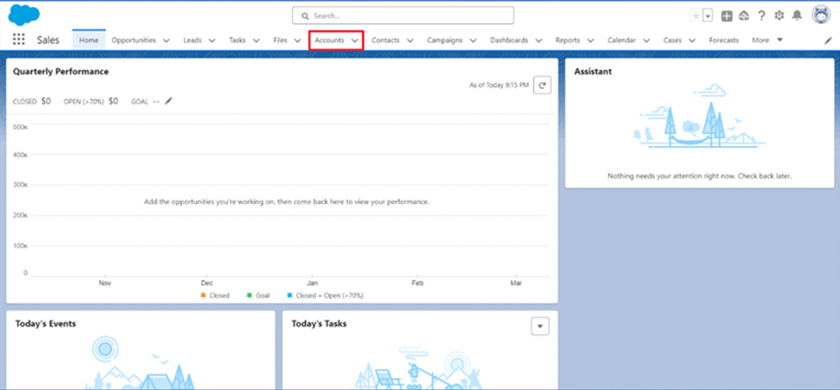Open the Files tab
840x390 pixels.
pyautogui.click(x=280, y=40)
